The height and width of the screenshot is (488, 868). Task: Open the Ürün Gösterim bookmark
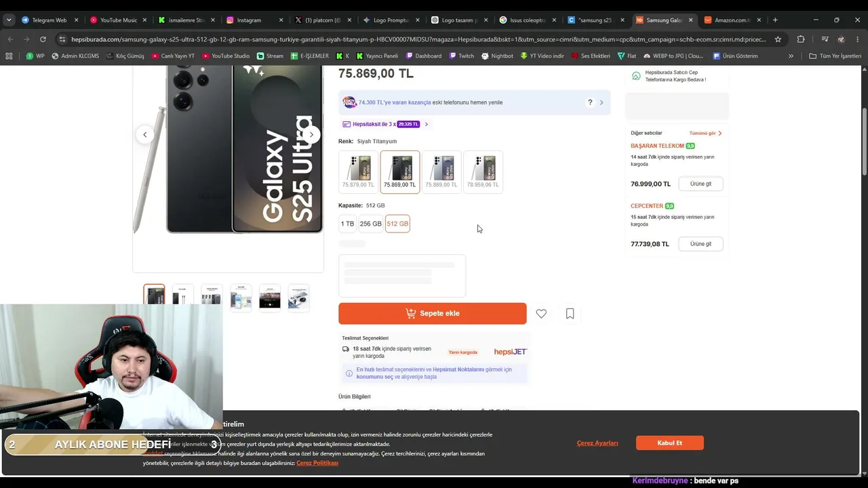tap(736, 56)
